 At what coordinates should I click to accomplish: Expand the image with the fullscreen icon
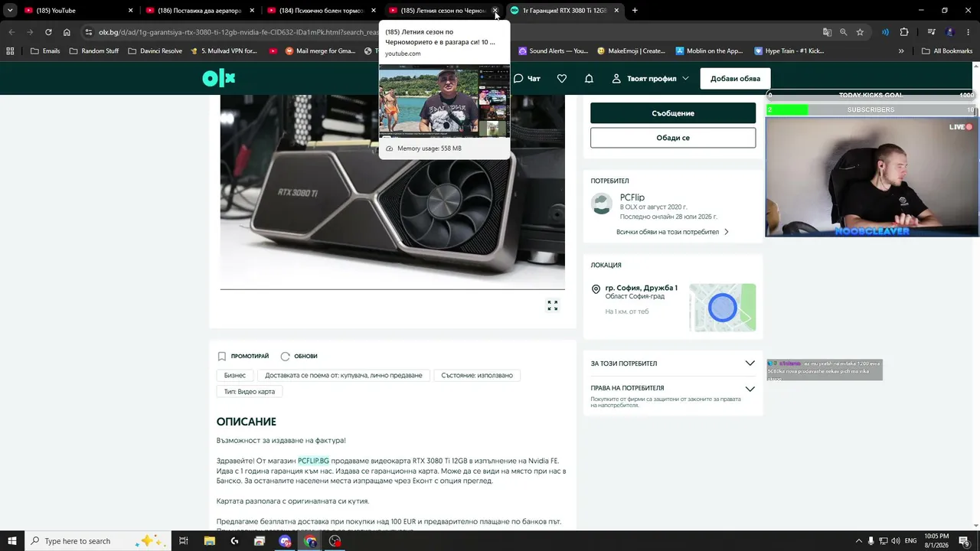coord(553,305)
